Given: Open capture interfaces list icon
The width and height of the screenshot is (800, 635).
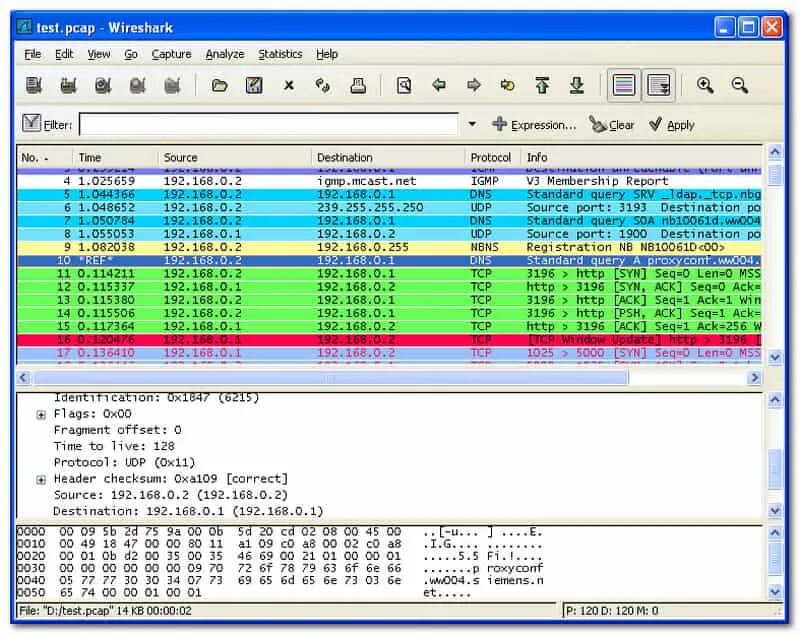Looking at the screenshot, I should click(34, 85).
